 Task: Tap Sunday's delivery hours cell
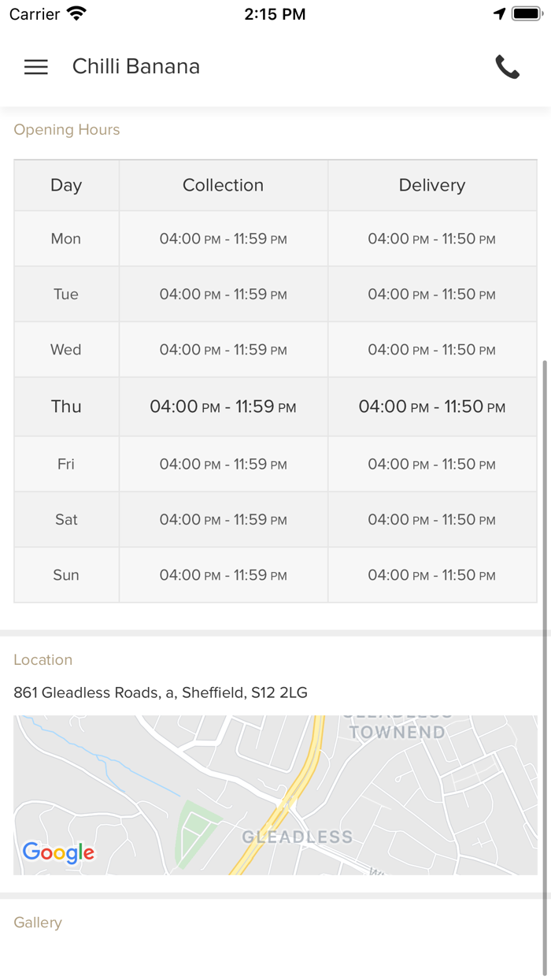pos(431,575)
